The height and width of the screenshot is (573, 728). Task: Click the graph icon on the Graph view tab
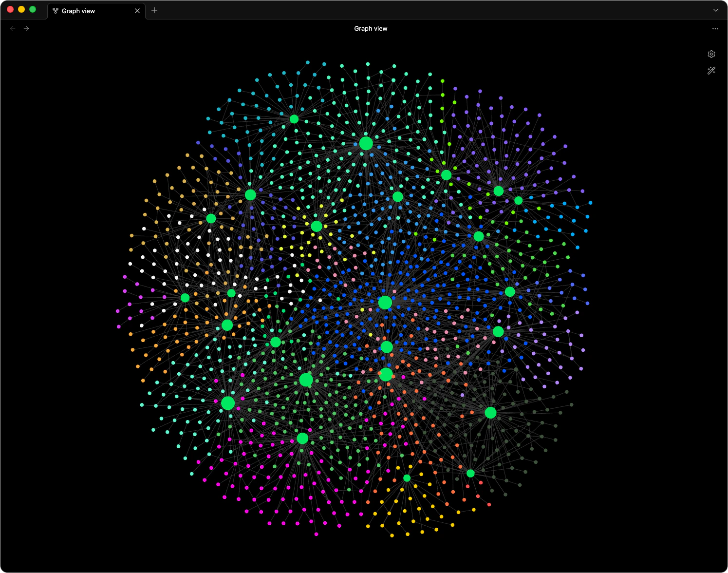[55, 10]
